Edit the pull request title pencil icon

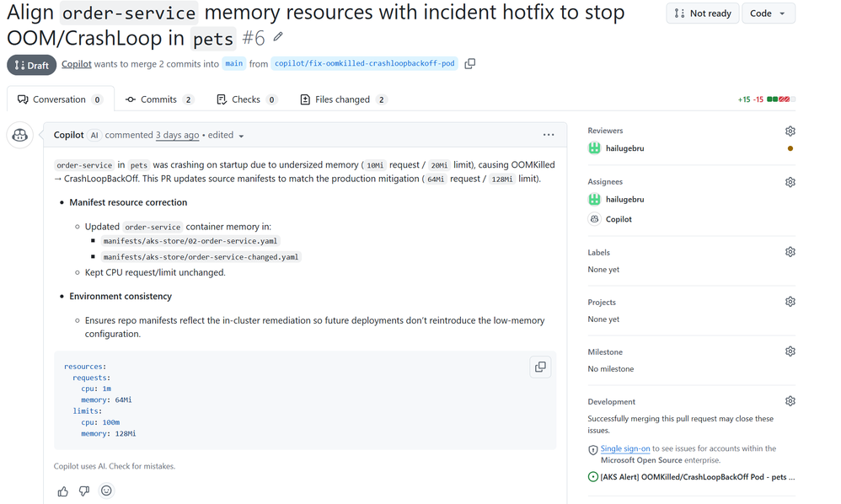(x=278, y=37)
